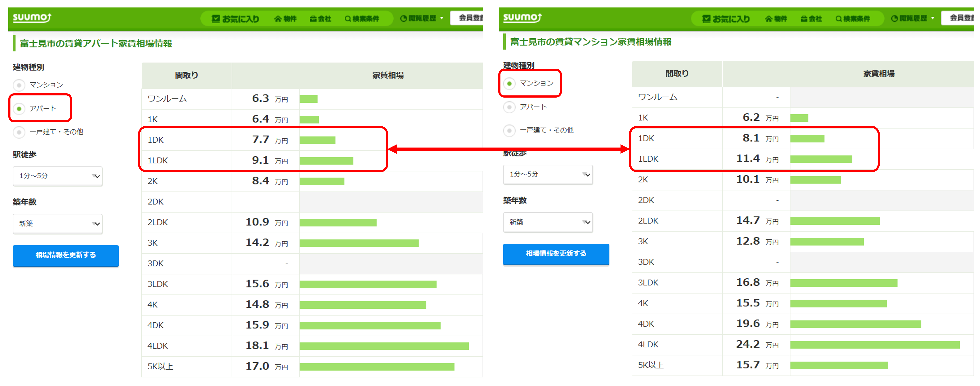Click 1DK row label in アパート table
This screenshot has width=980, height=386.
(156, 140)
